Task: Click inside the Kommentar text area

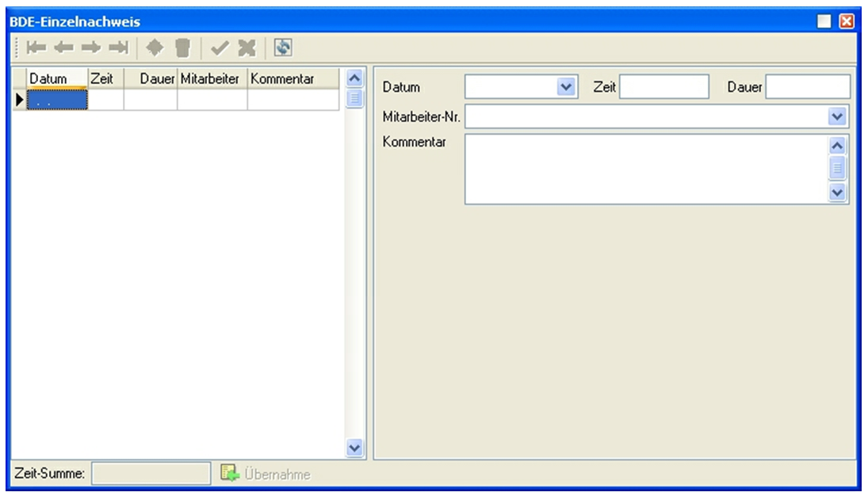Action: click(644, 169)
